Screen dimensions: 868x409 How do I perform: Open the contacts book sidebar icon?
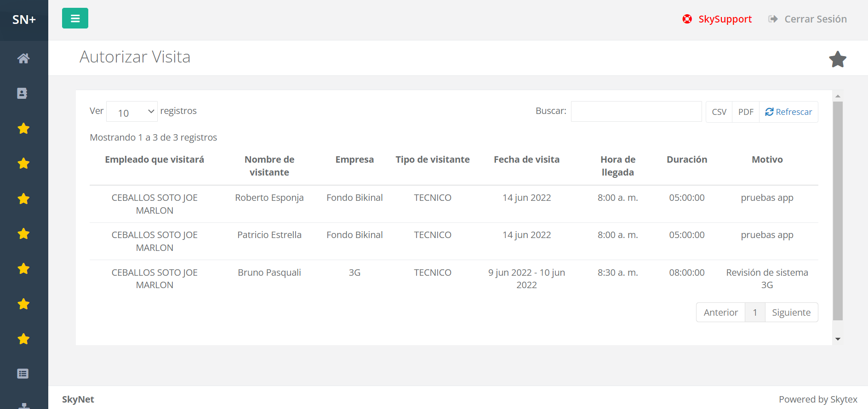(x=22, y=93)
